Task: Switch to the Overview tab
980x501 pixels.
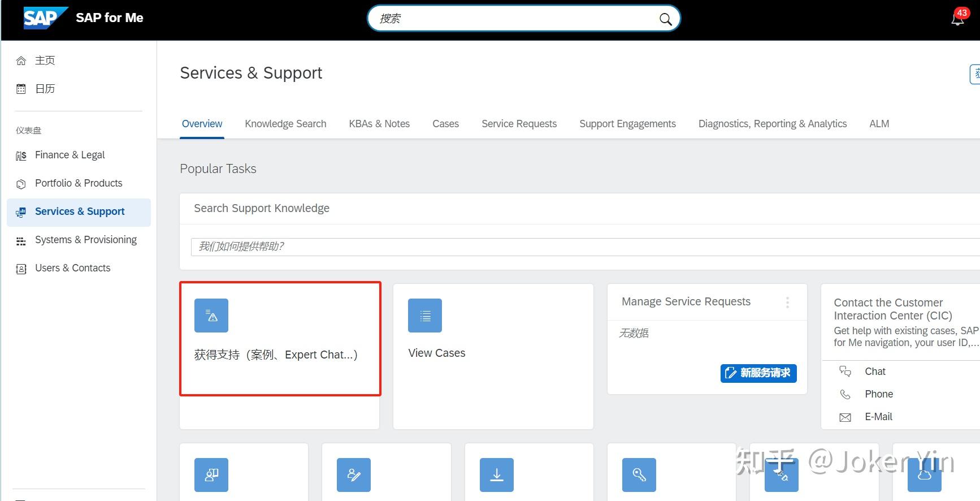Action: 202,124
